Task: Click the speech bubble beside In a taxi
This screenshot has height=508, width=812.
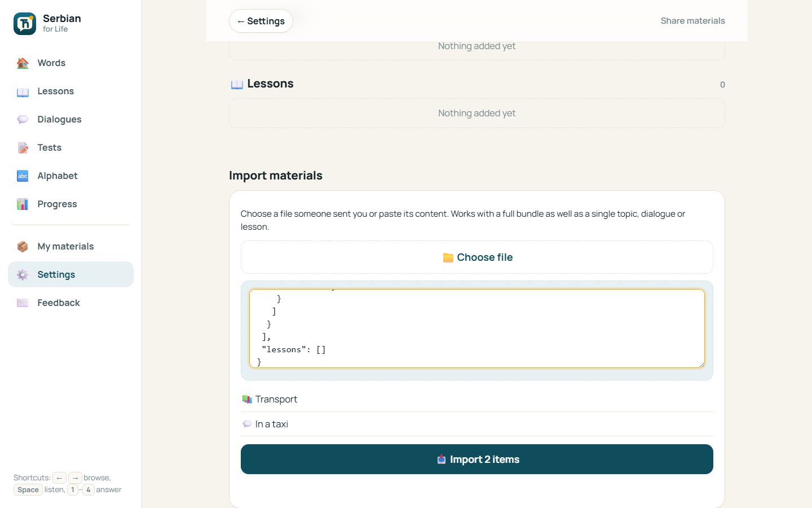Action: coord(247,424)
